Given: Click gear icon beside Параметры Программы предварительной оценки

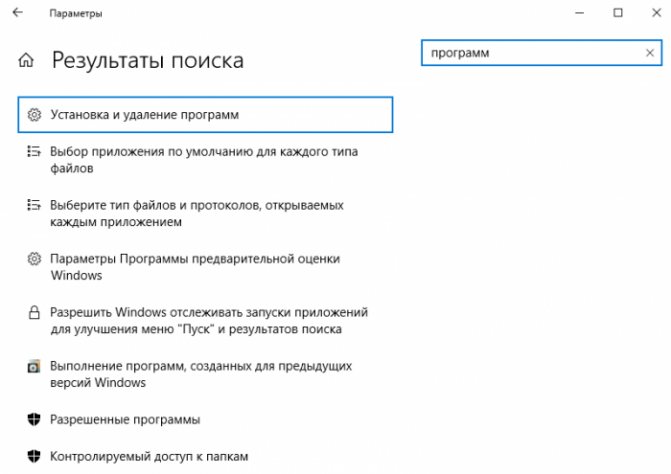Looking at the screenshot, I should [x=34, y=258].
